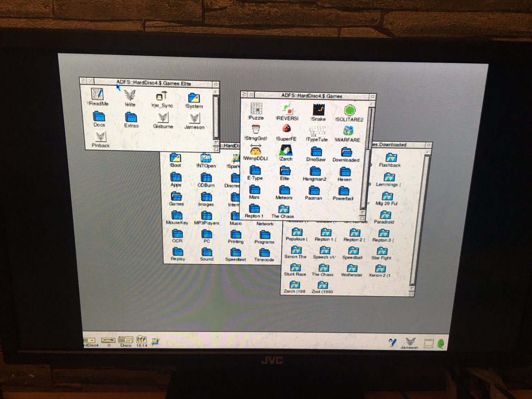Open the Meteors folder
This screenshot has width=532, height=399.
tap(284, 190)
